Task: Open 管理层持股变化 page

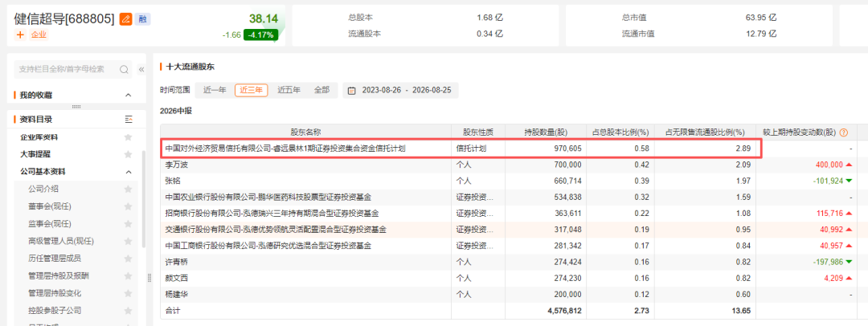Action: [54, 293]
